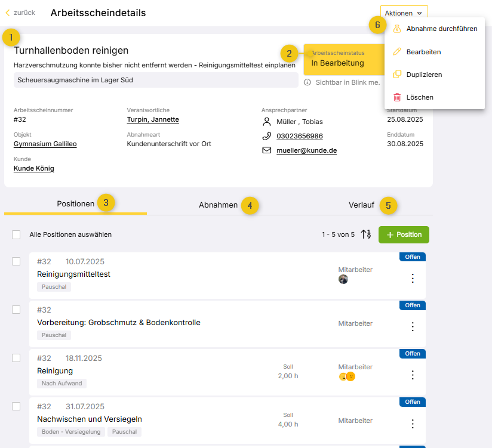This screenshot has height=448, width=492.
Task: Open the Gymnasium Gallileo object link
Action: coord(45,144)
